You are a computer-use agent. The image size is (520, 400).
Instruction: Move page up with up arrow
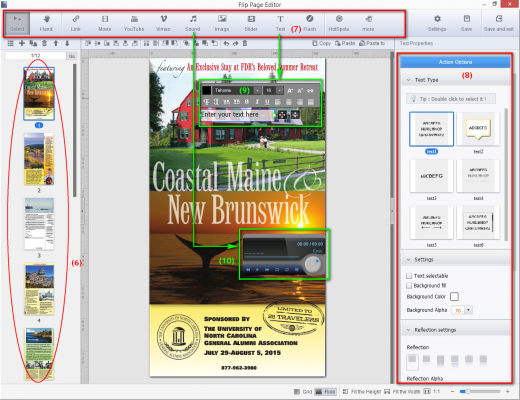click(x=56, y=43)
